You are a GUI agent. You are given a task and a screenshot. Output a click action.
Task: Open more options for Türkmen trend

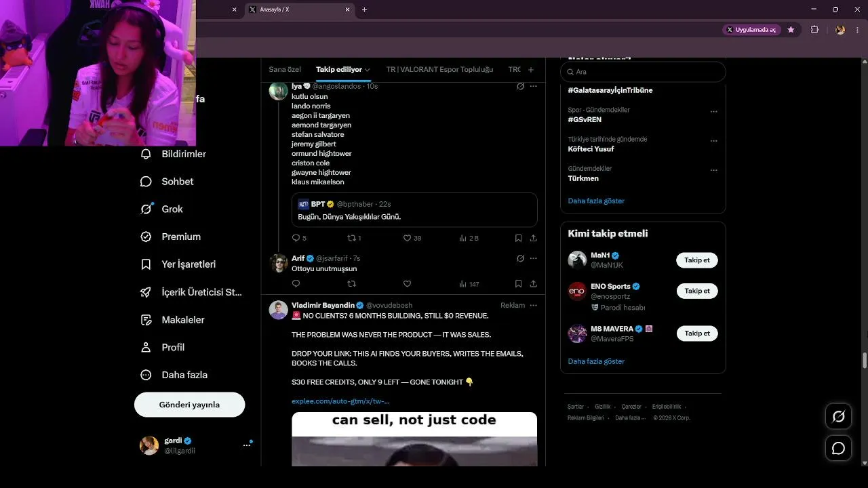713,170
